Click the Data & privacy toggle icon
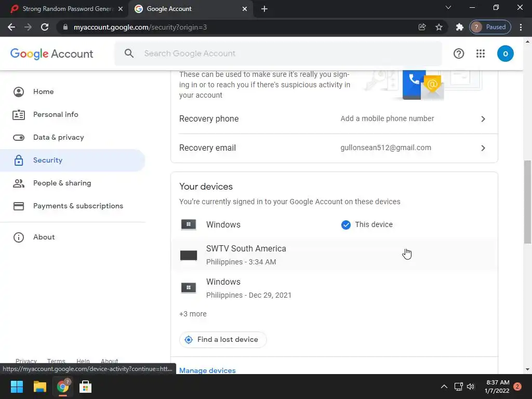 (x=19, y=137)
